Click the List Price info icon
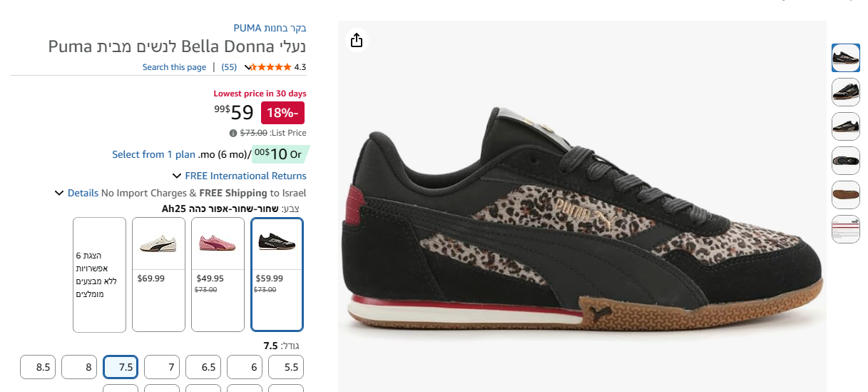Screen dimensions: 868x392 [x=233, y=133]
